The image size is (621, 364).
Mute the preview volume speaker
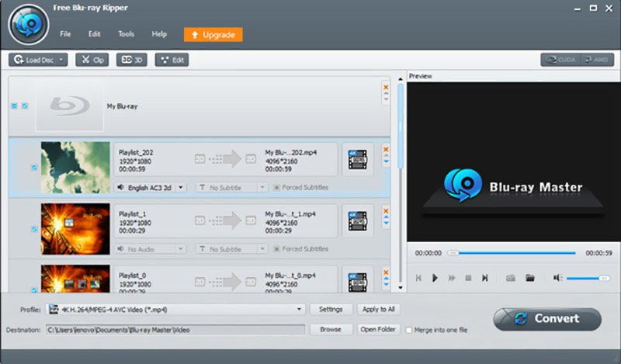[x=557, y=277]
